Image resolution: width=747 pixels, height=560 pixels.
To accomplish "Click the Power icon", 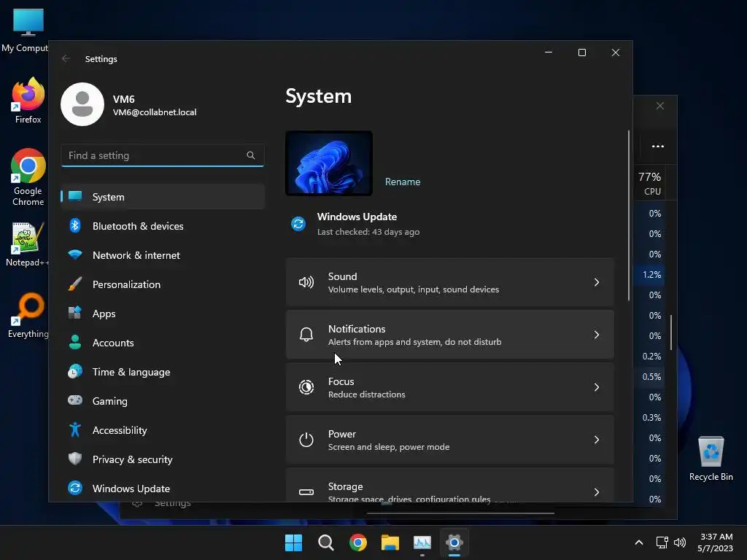I will click(306, 440).
